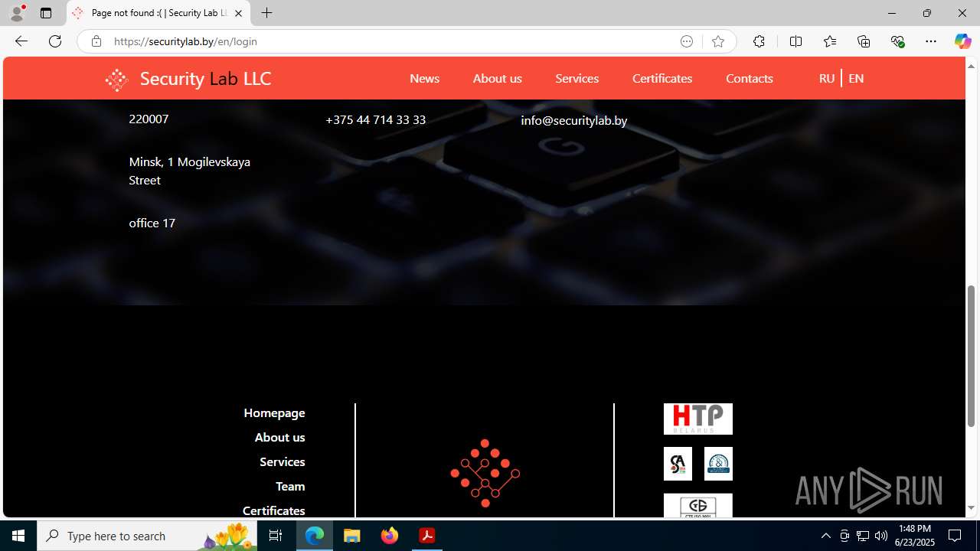Open Browser essentials icon
This screenshot has width=980, height=551.
[x=897, y=41]
